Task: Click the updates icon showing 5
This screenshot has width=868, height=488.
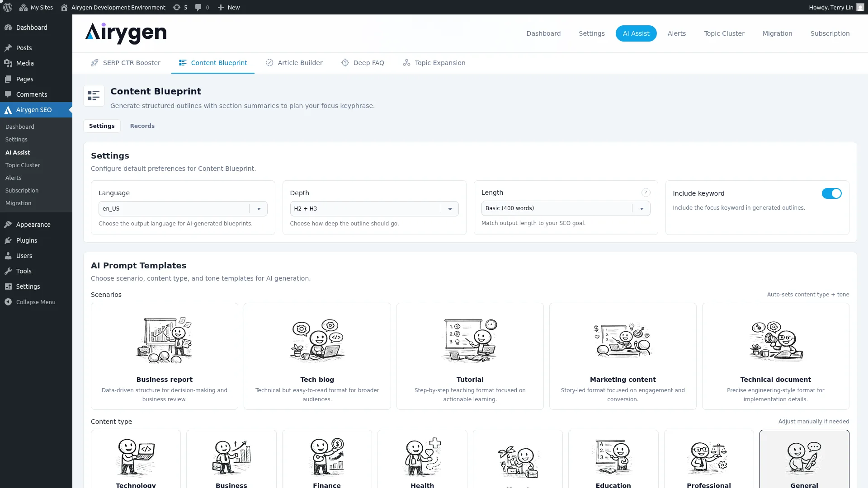Action: (177, 7)
